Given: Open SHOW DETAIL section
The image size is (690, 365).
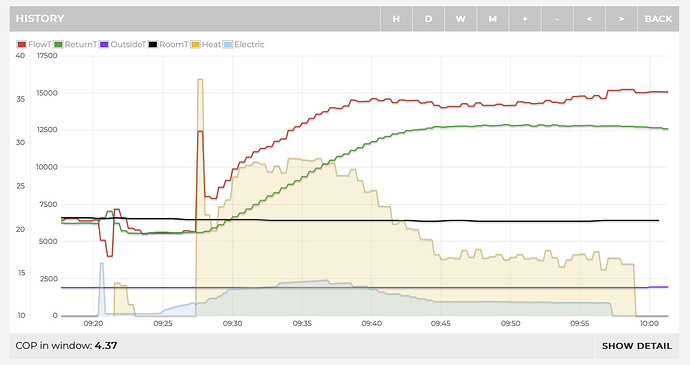Looking at the screenshot, I should 637,346.
